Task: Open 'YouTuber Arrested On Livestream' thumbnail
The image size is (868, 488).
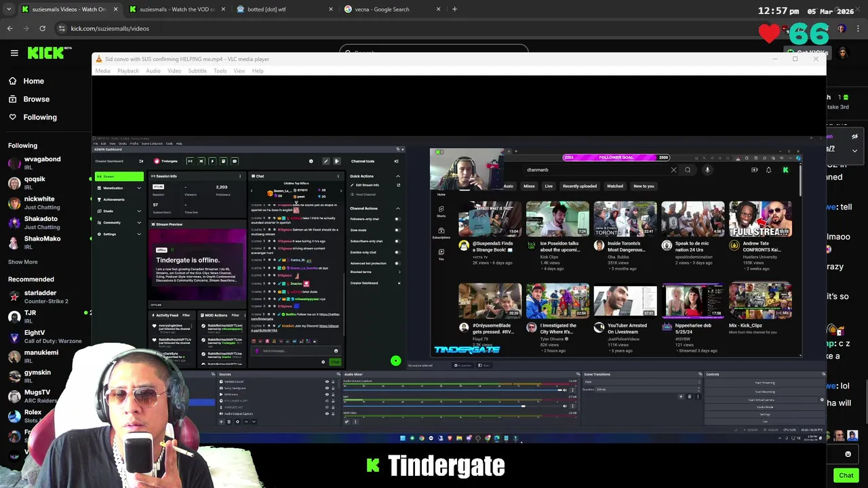Action: pyautogui.click(x=625, y=300)
